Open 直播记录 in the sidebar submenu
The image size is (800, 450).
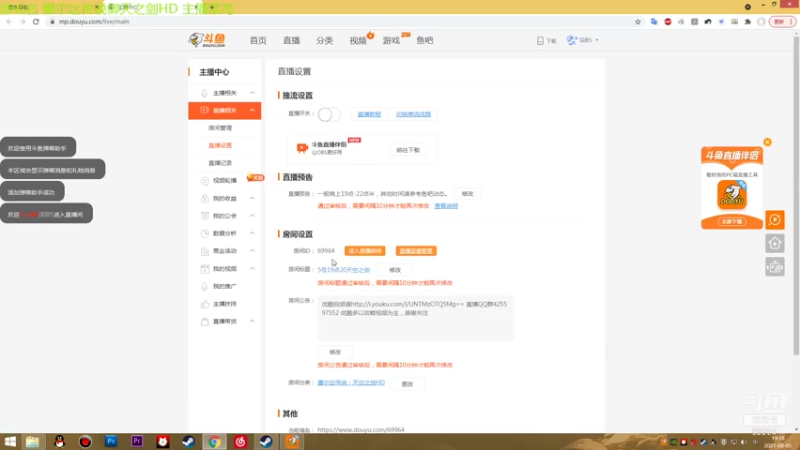(220, 163)
